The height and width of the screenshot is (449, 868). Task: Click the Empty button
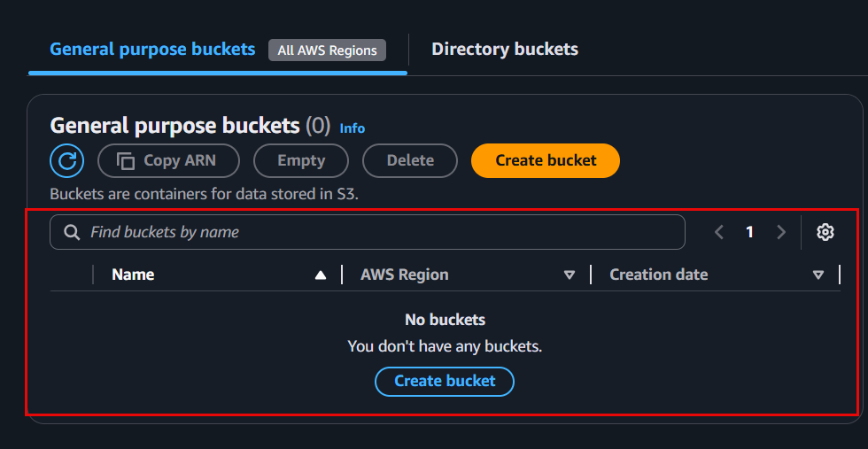coord(301,160)
